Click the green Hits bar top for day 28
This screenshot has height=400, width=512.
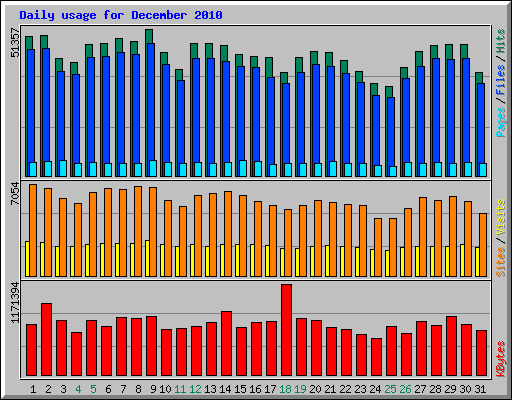click(x=434, y=52)
